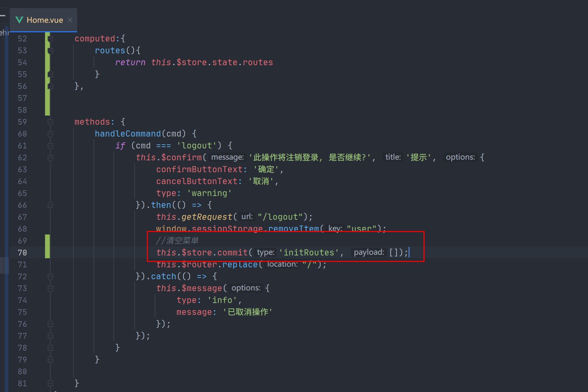Collapse the computed block fold marker on line 52
This screenshot has height=392, width=588.
coord(50,39)
